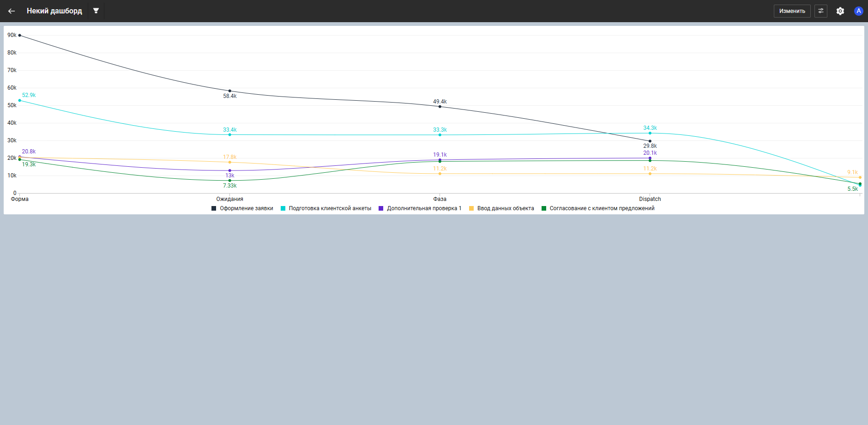This screenshot has width=868, height=425.
Task: Click the 20.8k purple value label
Action: [x=29, y=152]
